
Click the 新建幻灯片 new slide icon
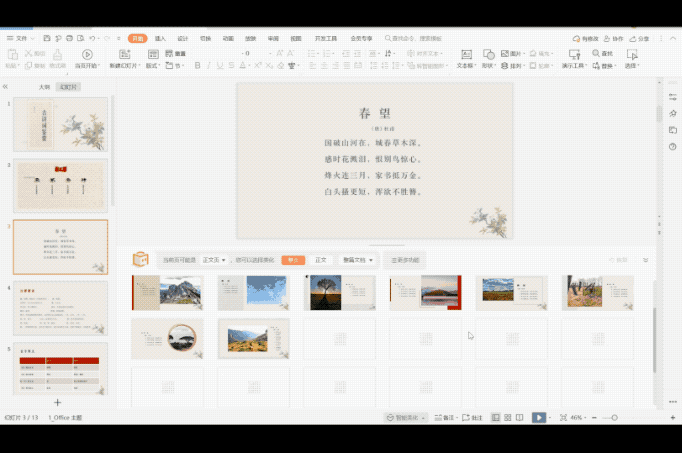(x=124, y=54)
